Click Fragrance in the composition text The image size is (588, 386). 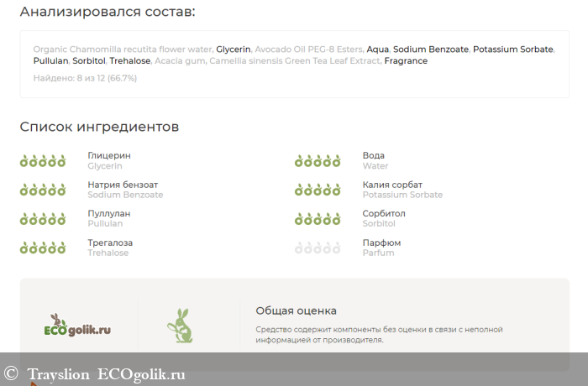406,61
